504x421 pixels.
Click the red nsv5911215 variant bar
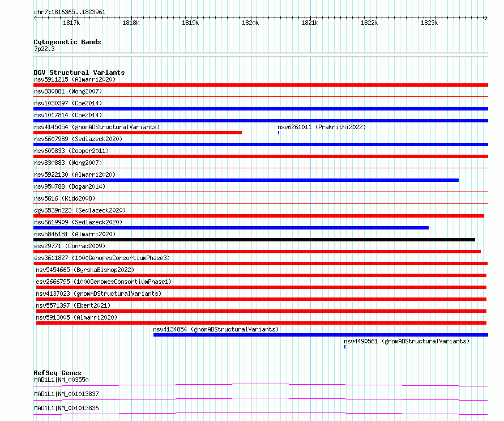tap(260, 85)
